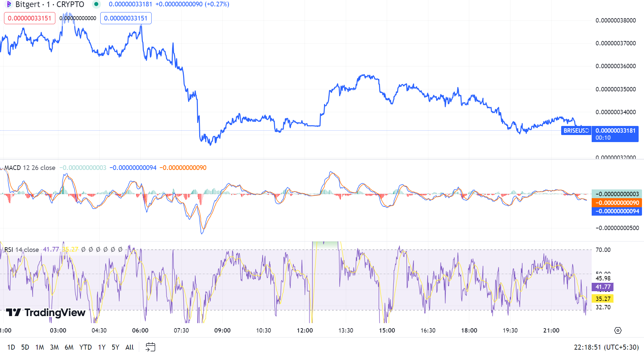Click the Bitgert · 1 · CRYPTO title

50,4
